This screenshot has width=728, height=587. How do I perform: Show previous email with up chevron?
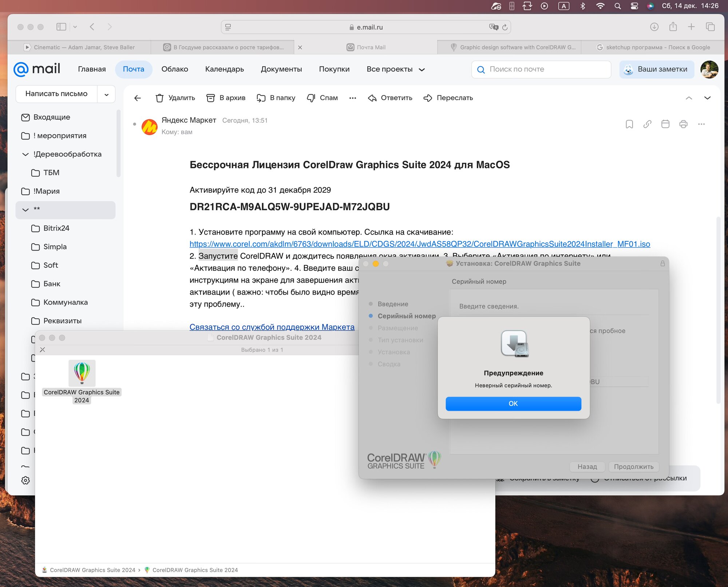point(689,98)
